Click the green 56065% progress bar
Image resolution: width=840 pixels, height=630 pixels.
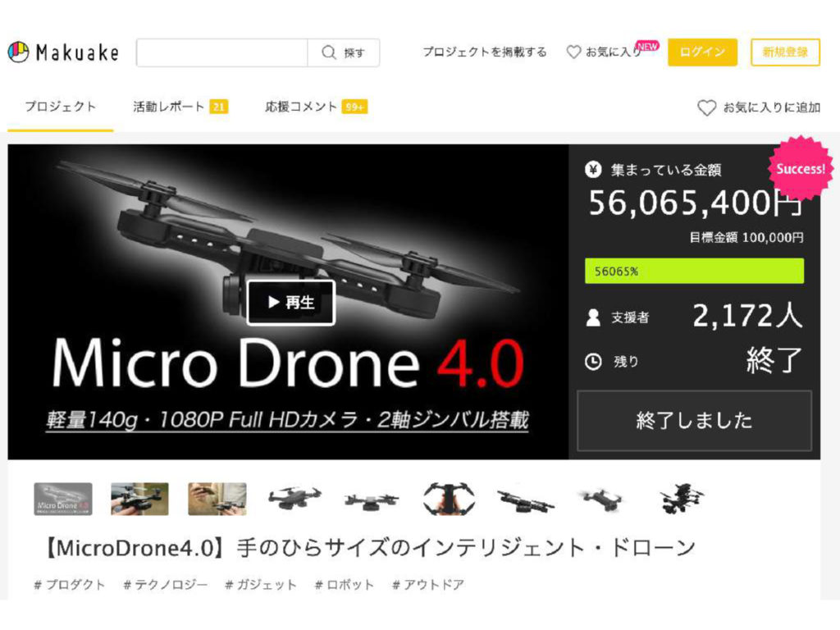click(x=693, y=271)
